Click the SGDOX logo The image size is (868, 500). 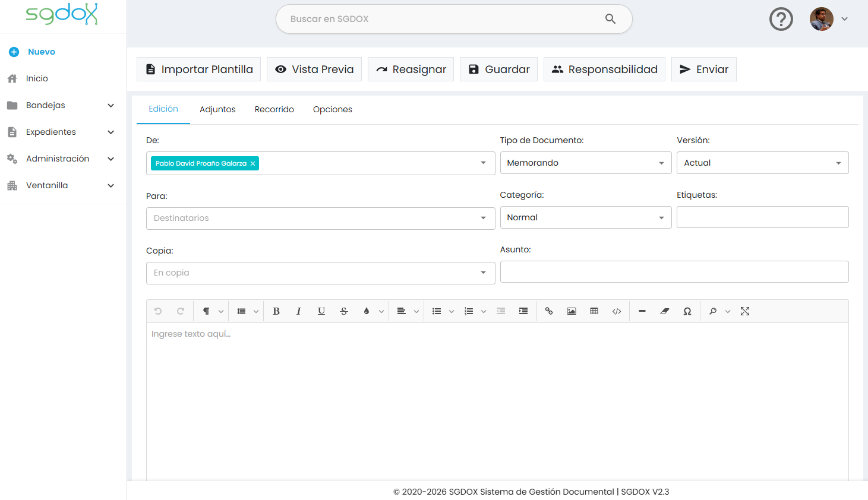[x=62, y=14]
